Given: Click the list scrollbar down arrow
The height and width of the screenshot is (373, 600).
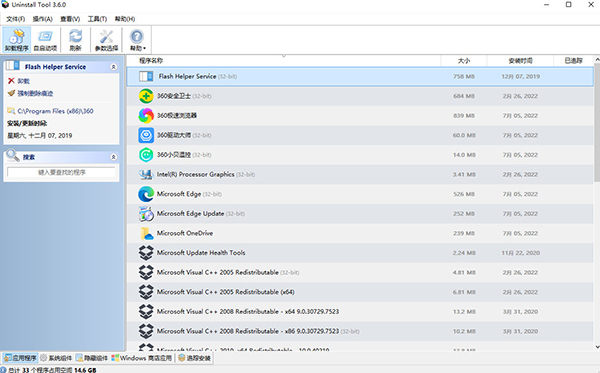Looking at the screenshot, I should (597, 347).
